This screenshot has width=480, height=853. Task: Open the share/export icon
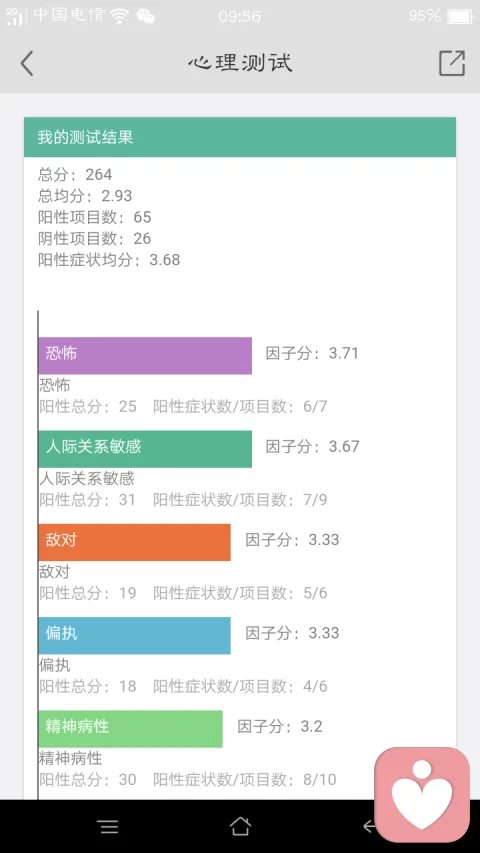click(452, 63)
